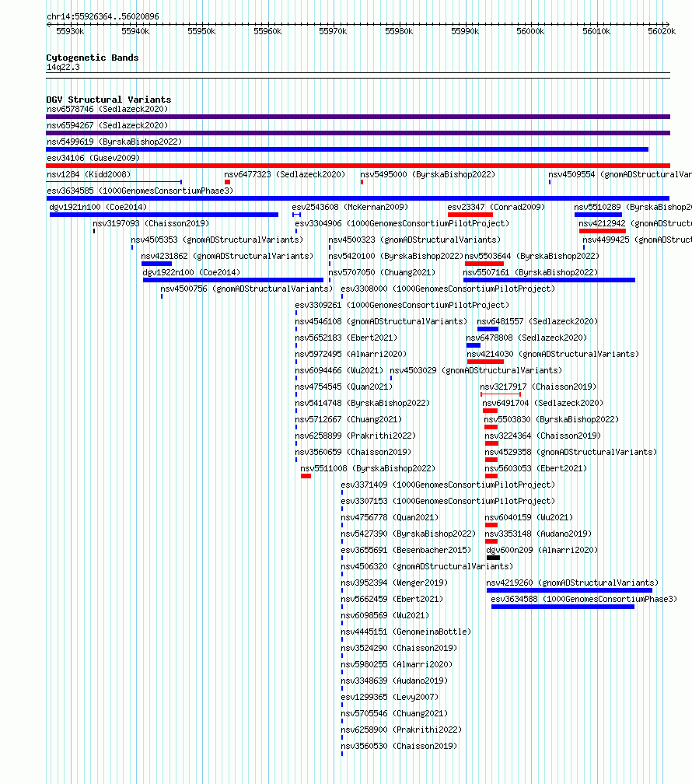Click nsv5507161 (ByrskaBishop2022) label

(530, 272)
